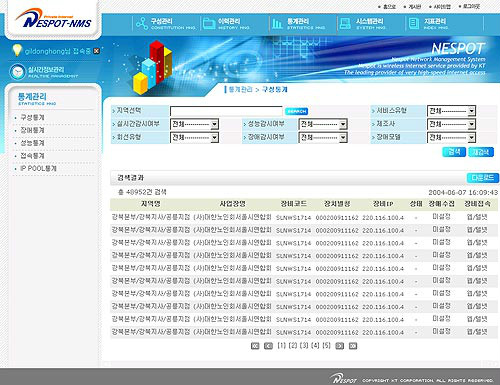Image resolution: width=500 pixels, height=385 pixels.
Task: Click the 구성통계 breadcrumb text
Action: [x=275, y=89]
